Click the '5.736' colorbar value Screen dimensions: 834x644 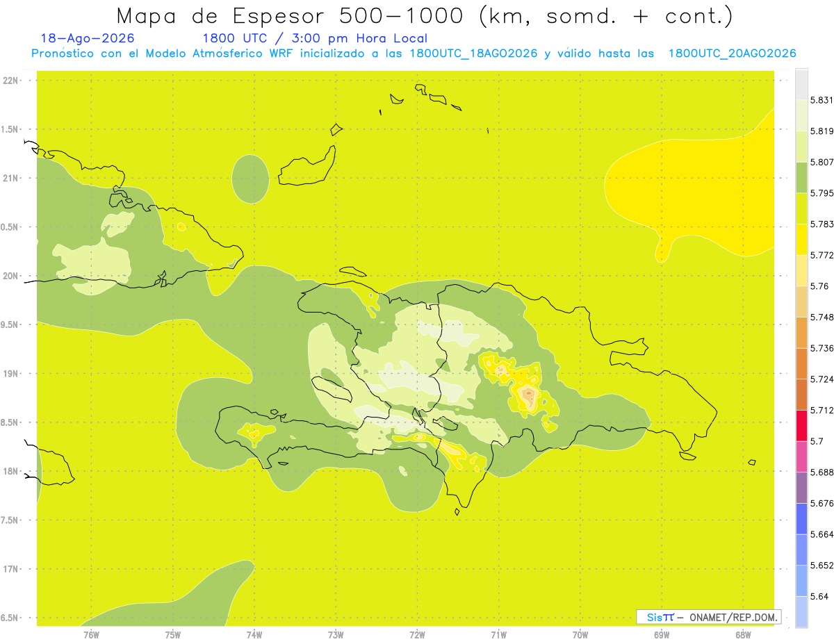pos(822,348)
